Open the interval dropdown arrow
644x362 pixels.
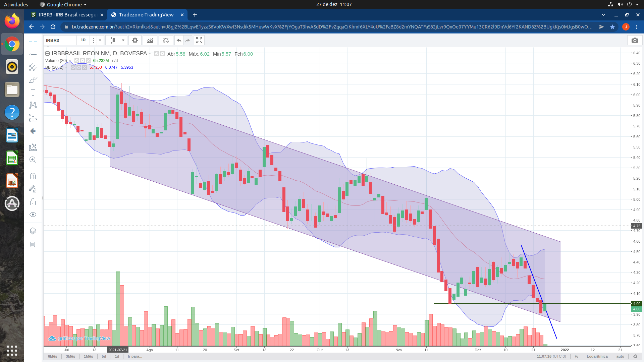tap(100, 40)
